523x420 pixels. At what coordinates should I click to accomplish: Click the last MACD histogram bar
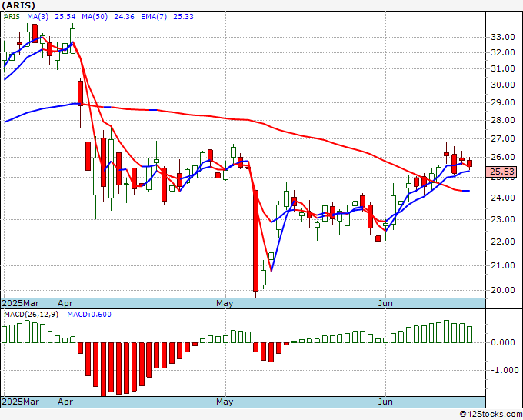coord(470,335)
